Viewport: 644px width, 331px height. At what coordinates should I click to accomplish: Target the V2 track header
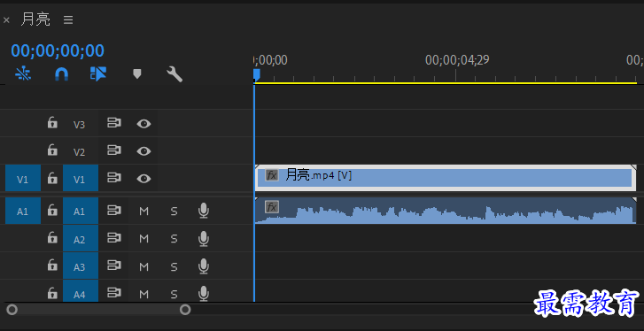pyautogui.click(x=79, y=152)
